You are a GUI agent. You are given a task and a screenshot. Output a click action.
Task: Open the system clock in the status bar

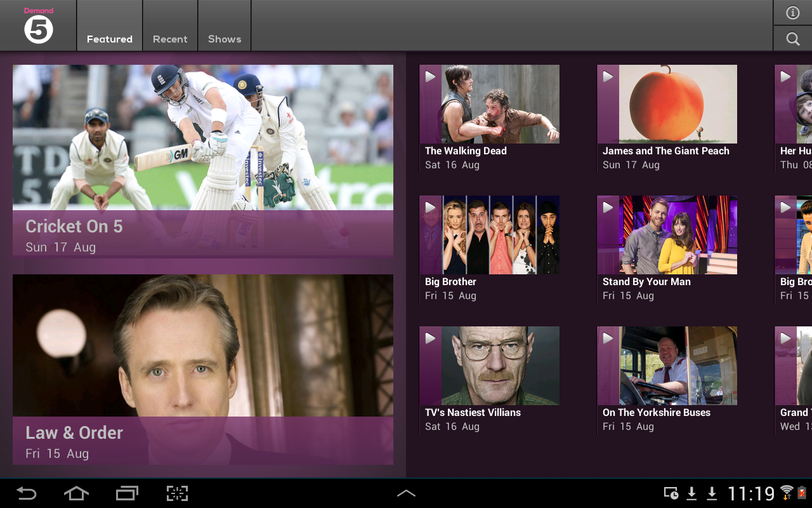pyautogui.click(x=751, y=493)
